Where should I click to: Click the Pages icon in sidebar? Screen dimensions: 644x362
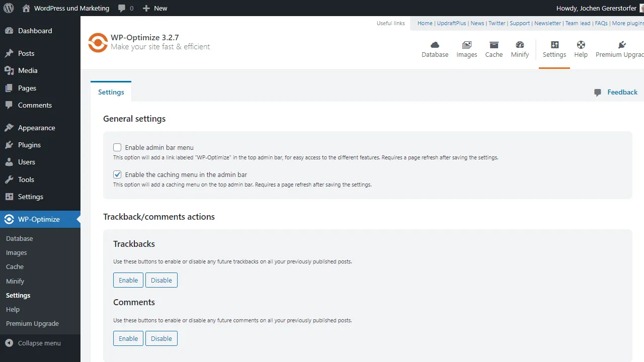pos(9,88)
